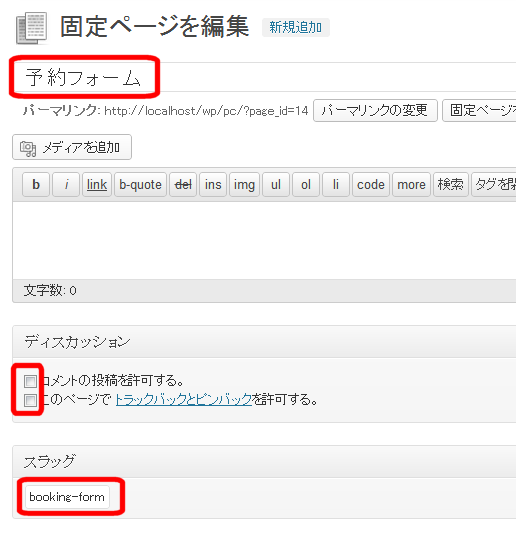This screenshot has width=516, height=536.
Task: Enable the コメントの投稿を許可する checkbox
Action: (x=30, y=381)
